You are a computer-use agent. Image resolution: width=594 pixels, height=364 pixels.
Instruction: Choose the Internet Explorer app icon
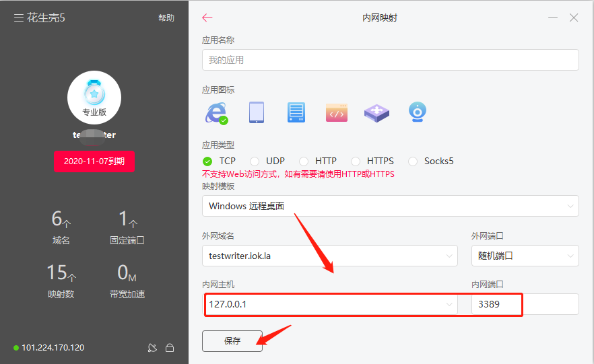tap(217, 113)
